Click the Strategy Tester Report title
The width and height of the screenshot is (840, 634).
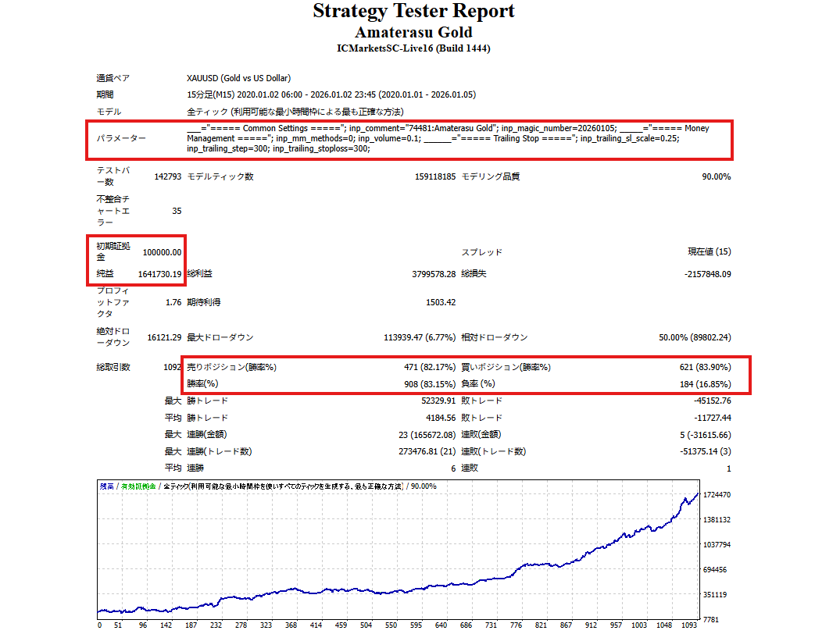[x=413, y=12]
